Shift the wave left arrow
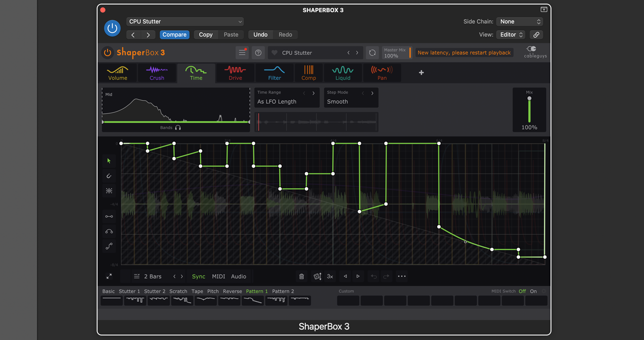 [345, 277]
